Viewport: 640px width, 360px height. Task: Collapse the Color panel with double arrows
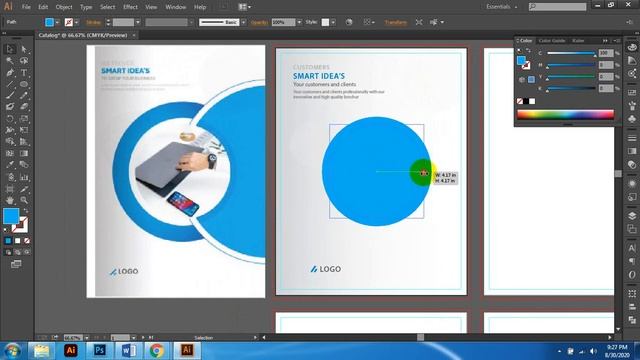click(605, 41)
